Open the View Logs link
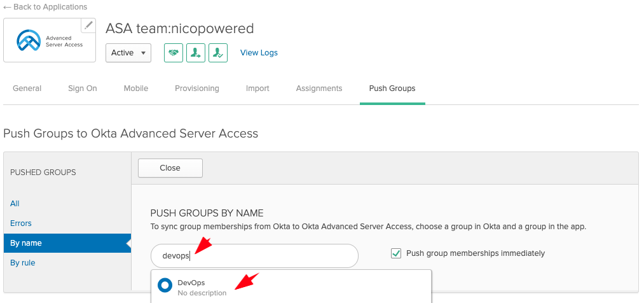Image resolution: width=644 pixels, height=303 pixels. [x=259, y=53]
